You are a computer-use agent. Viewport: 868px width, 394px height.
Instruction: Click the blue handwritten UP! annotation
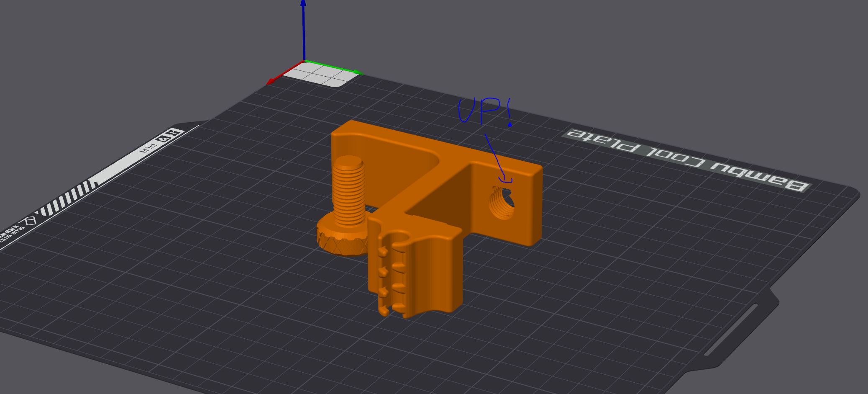pos(483,111)
